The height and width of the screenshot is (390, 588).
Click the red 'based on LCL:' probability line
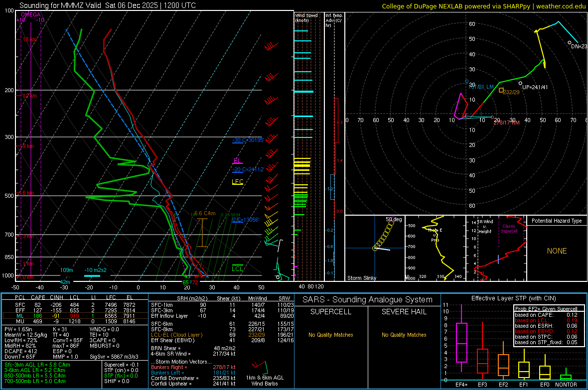click(546, 320)
